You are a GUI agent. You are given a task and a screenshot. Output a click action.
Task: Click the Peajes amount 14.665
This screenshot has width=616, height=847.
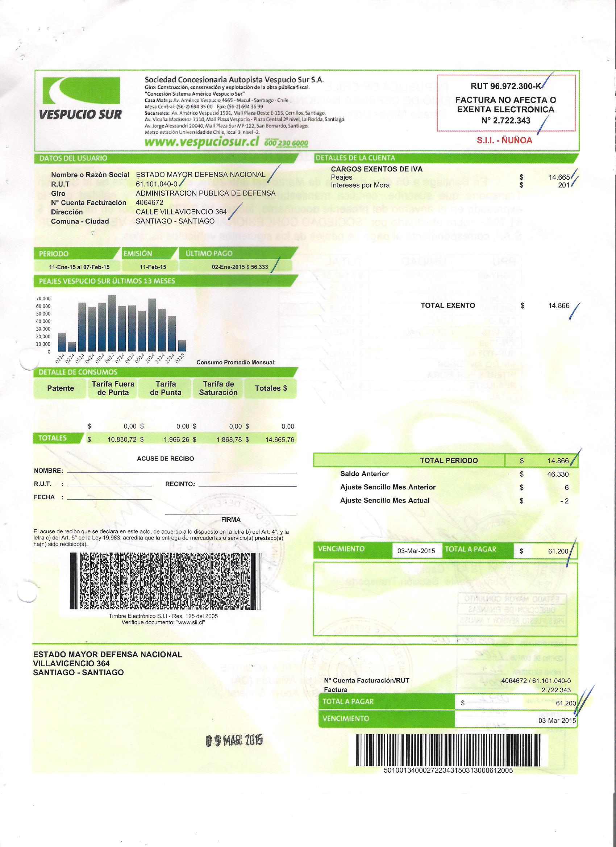[x=558, y=177]
